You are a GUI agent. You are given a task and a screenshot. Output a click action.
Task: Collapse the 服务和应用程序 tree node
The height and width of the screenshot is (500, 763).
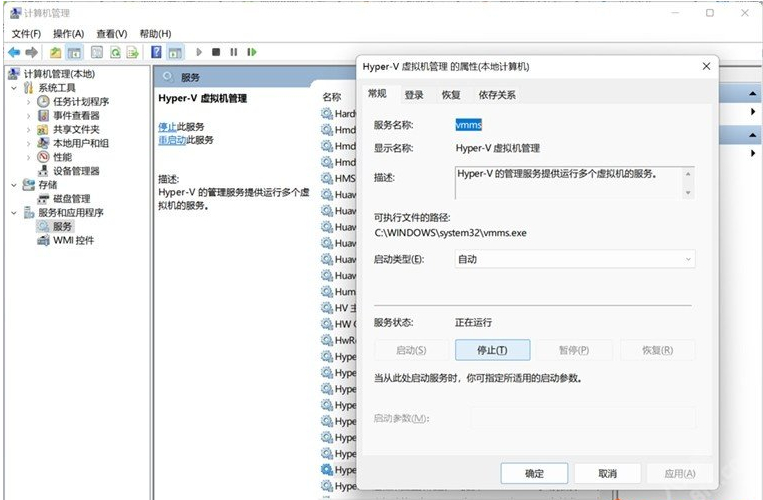(14, 212)
